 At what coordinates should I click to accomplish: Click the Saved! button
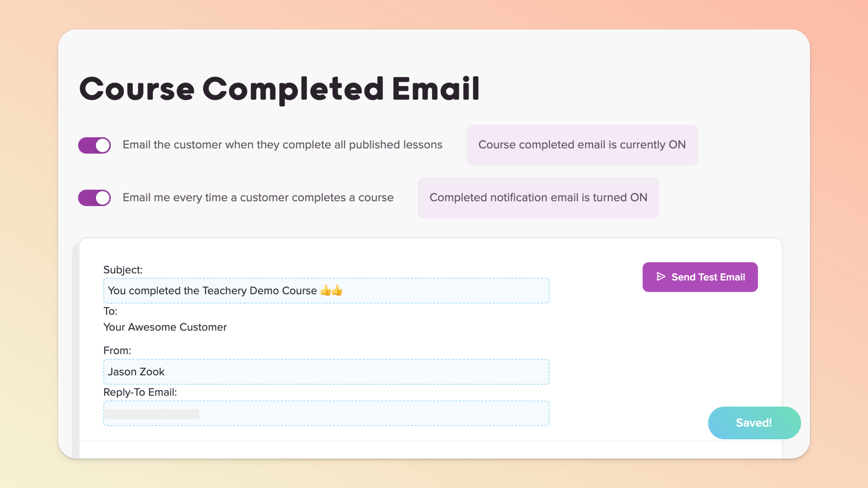754,423
